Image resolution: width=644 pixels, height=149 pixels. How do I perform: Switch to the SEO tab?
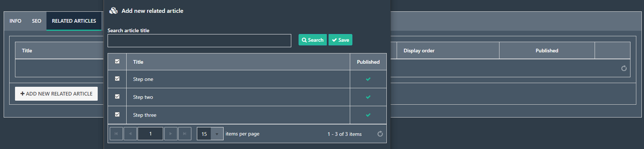(37, 21)
